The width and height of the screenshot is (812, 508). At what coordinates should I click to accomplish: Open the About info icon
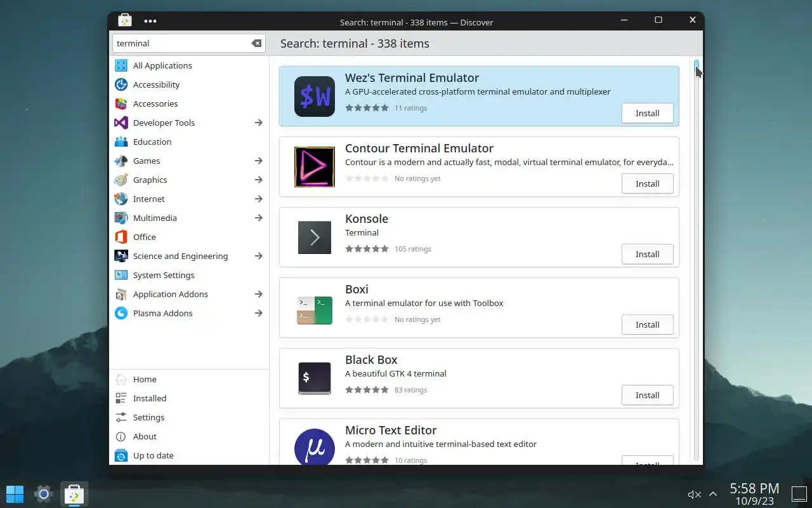click(121, 436)
